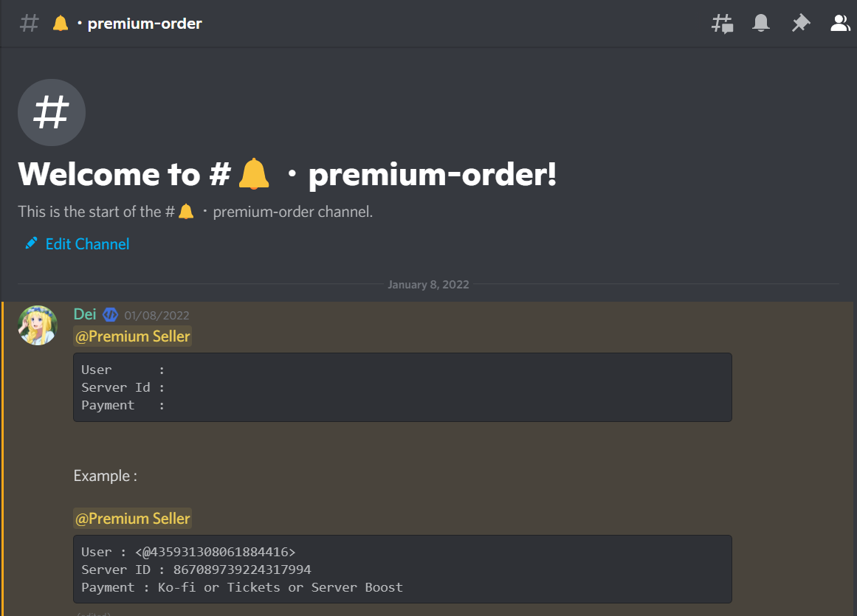Viewport: 857px width, 616px height.
Task: Open the Threads panel icon
Action: [722, 24]
